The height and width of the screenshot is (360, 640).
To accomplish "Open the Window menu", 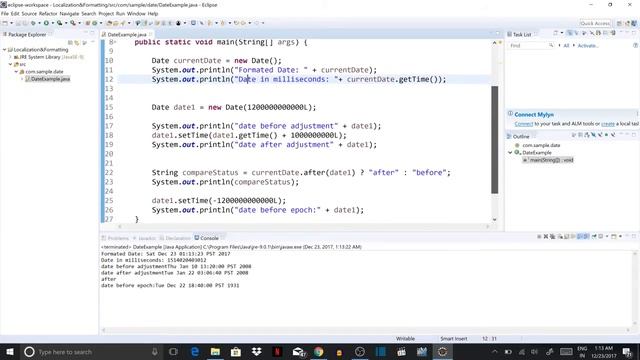I will click(x=136, y=13).
